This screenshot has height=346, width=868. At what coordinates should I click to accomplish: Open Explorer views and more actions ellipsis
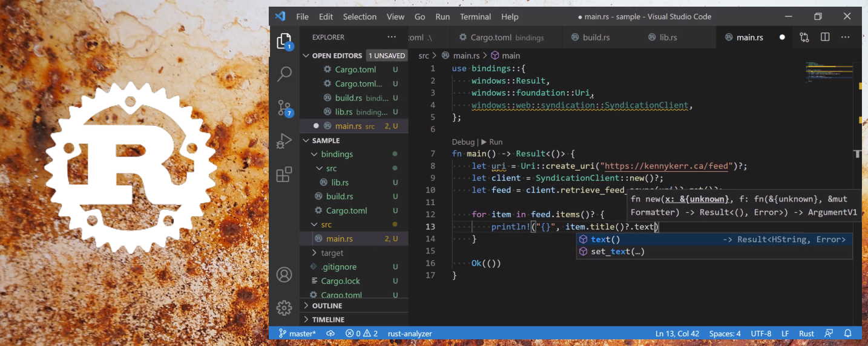point(392,37)
